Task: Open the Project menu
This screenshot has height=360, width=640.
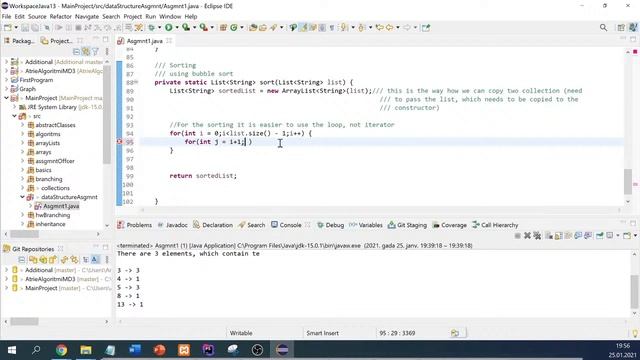Action: [133, 17]
